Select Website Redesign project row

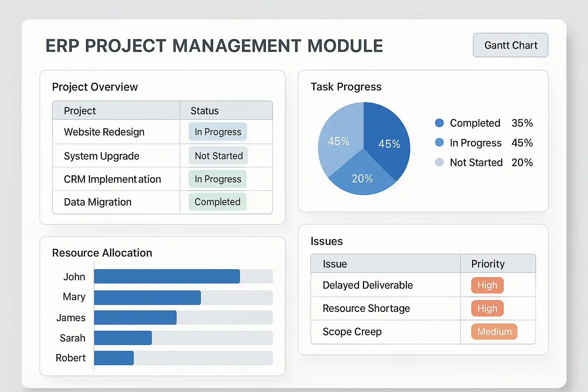point(104,132)
